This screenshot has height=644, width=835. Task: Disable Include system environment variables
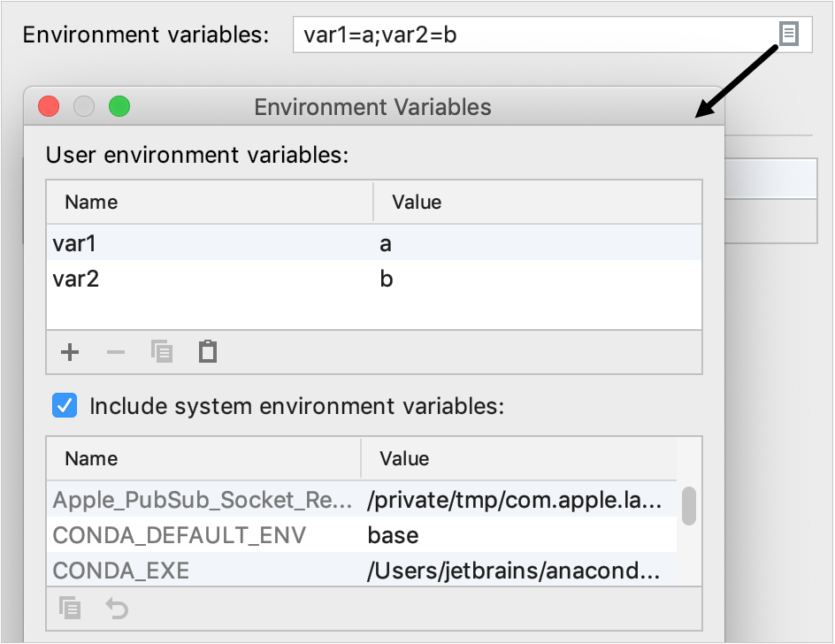tap(64, 406)
